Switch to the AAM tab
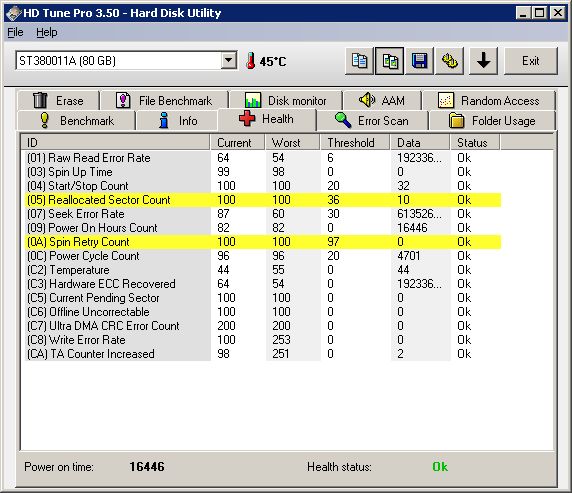The width and height of the screenshot is (572, 493). [x=382, y=100]
